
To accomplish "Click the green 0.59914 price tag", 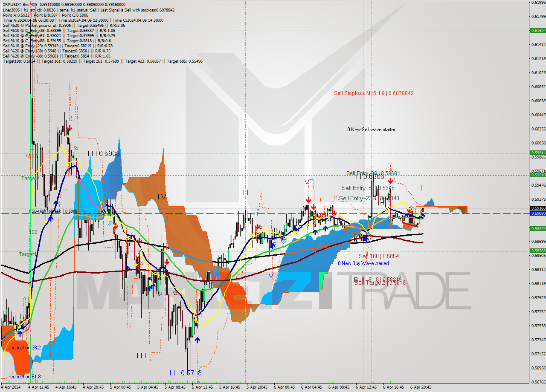I will point(537,153).
